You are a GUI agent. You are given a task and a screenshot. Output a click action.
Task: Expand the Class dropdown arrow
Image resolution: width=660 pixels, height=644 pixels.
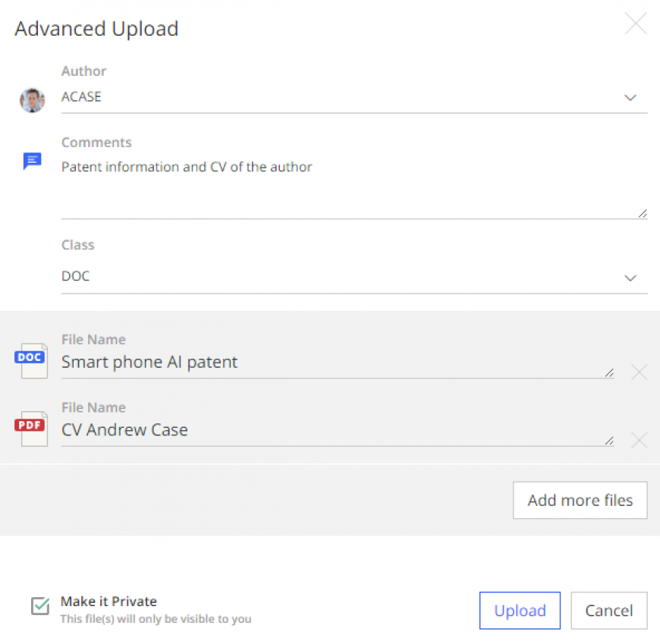point(630,278)
